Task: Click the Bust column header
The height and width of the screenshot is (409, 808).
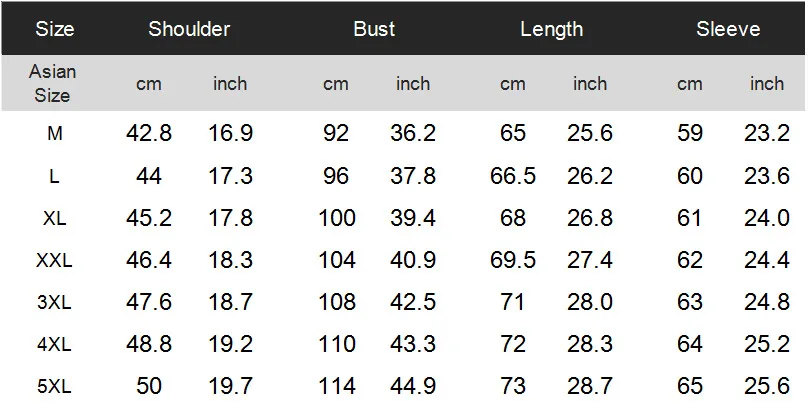Action: pos(374,29)
